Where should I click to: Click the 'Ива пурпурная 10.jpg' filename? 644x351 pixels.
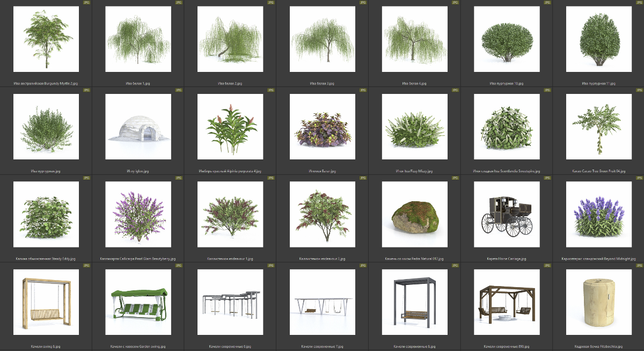point(507,84)
